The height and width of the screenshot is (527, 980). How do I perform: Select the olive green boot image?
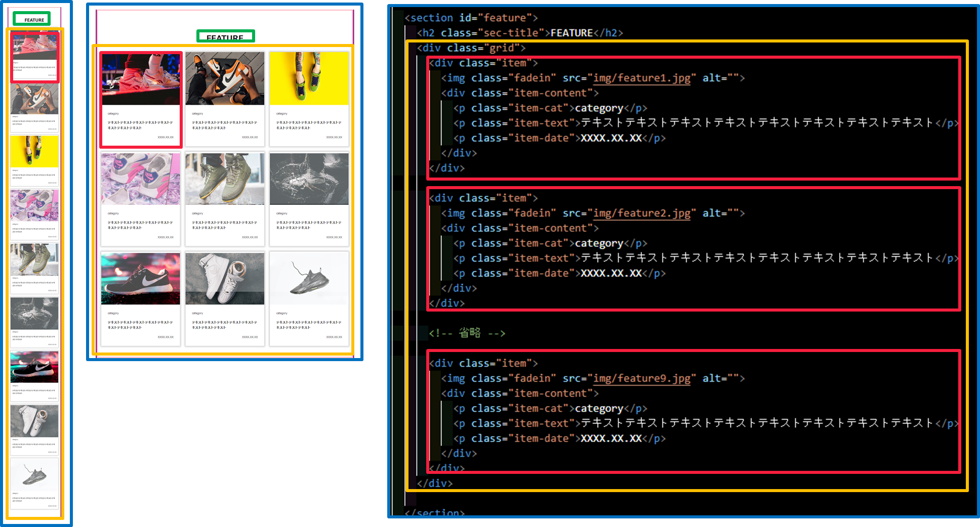point(224,178)
